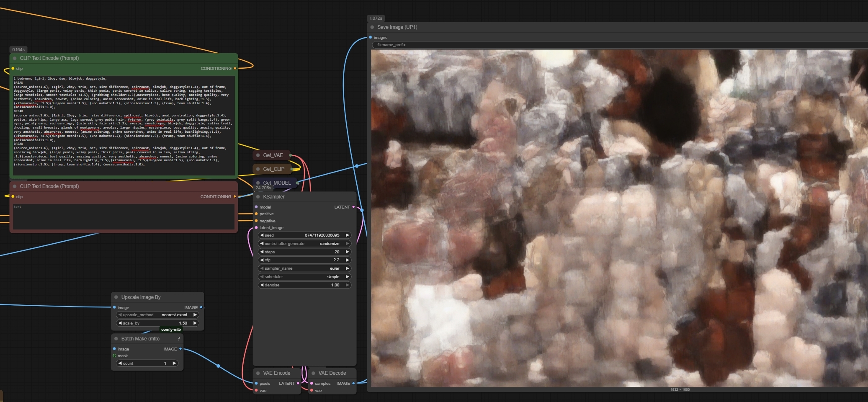Increase the KSampler seed with right arrow
868x402 pixels.
(347, 235)
